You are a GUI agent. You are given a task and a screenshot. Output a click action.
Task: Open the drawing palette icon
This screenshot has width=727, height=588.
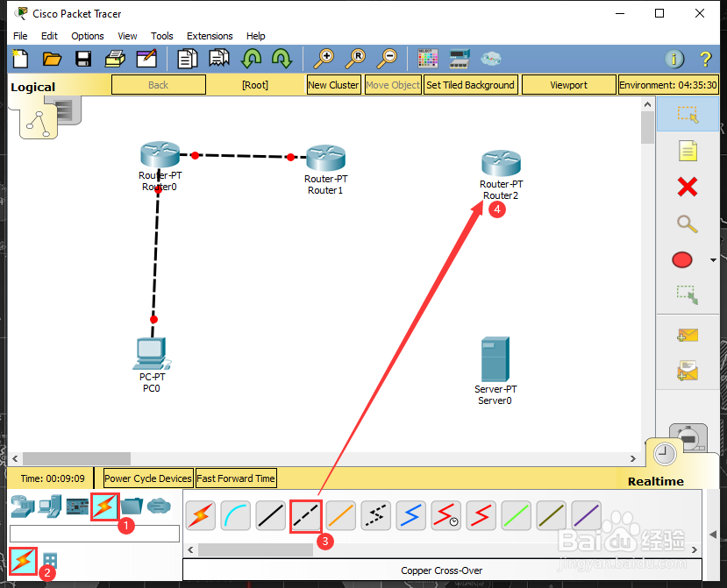(427, 59)
